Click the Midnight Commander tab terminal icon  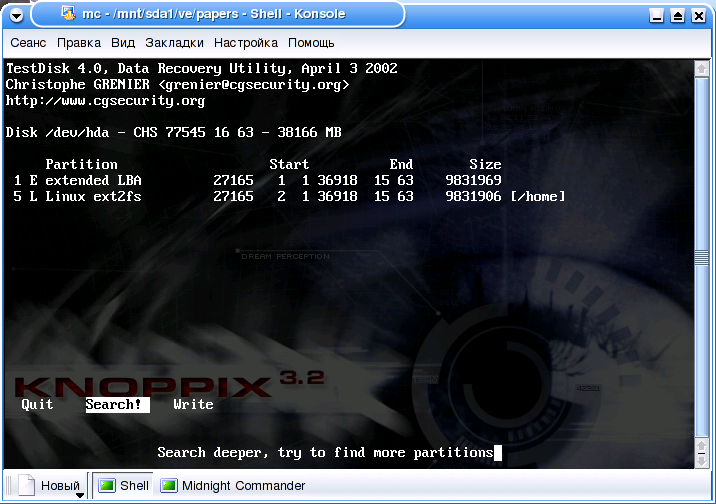[168, 485]
